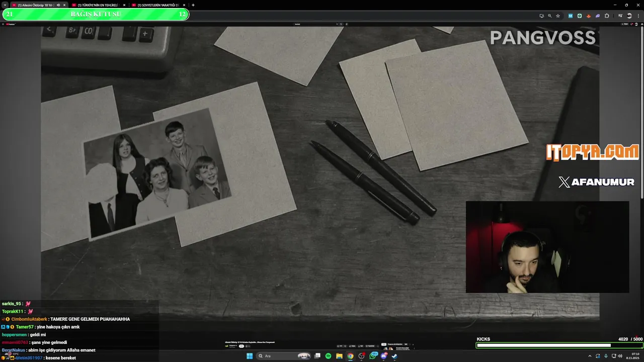
Task: Open the OBS Studio taskbar icon
Action: [x=361, y=356]
